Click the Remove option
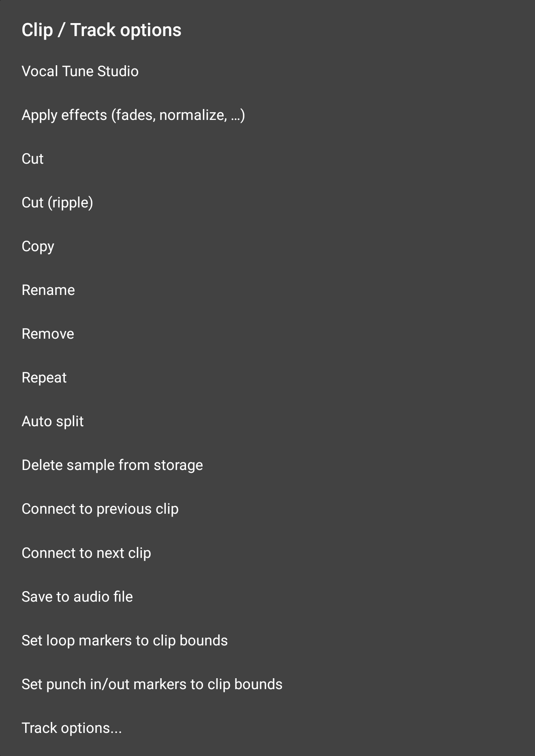Image resolution: width=535 pixels, height=756 pixels. click(48, 334)
